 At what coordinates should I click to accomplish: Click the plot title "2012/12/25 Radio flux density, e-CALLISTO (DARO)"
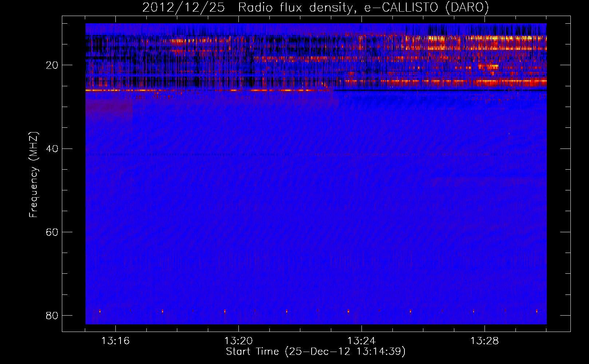pos(315,7)
